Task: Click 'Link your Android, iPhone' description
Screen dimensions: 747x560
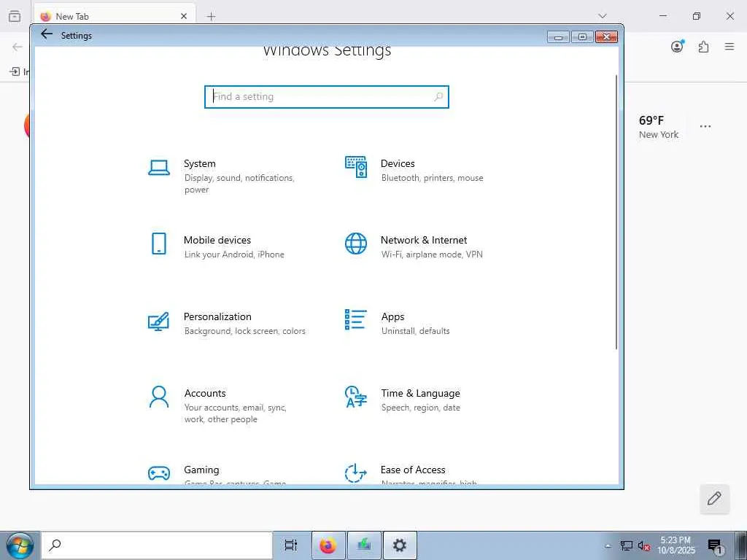Action: point(234,254)
